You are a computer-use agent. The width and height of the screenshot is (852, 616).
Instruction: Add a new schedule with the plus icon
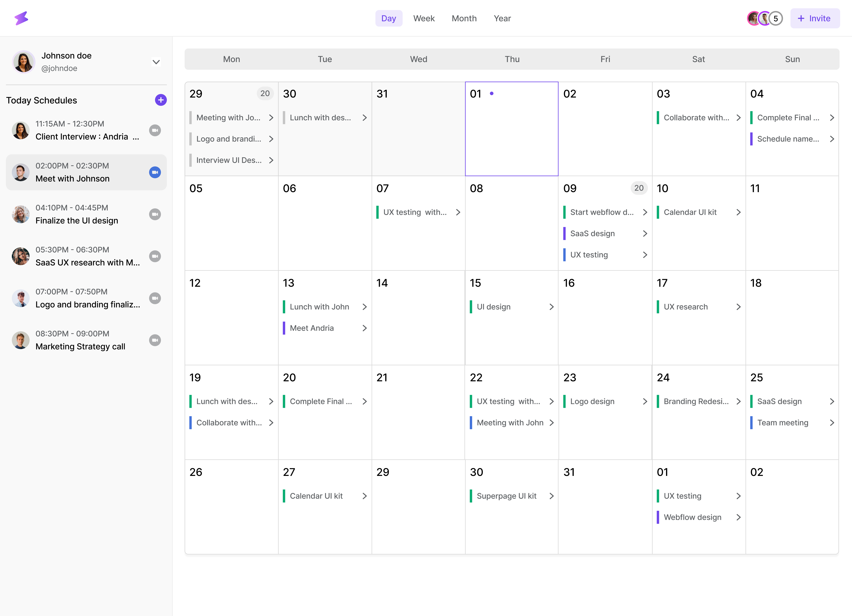click(x=161, y=100)
